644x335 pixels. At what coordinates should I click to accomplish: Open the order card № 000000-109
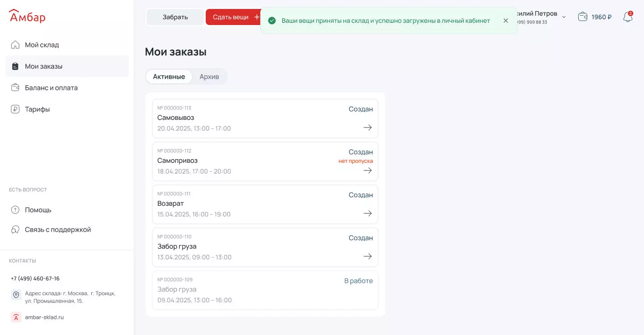265,290
